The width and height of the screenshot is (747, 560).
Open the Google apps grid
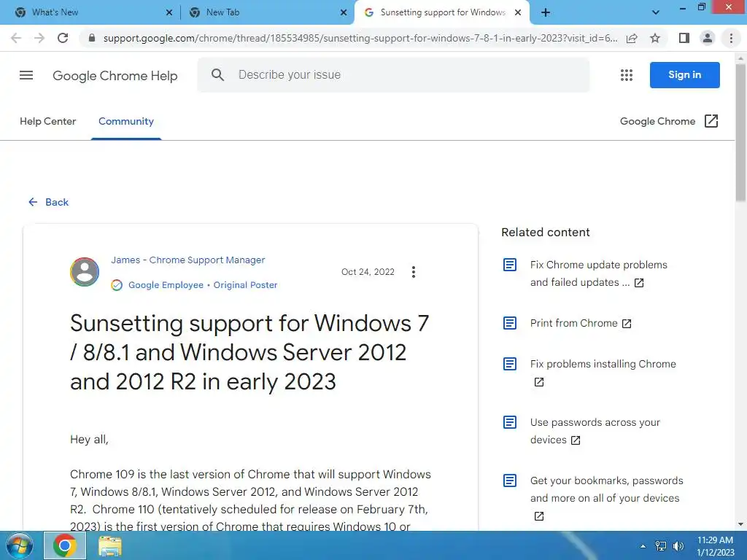click(x=627, y=75)
